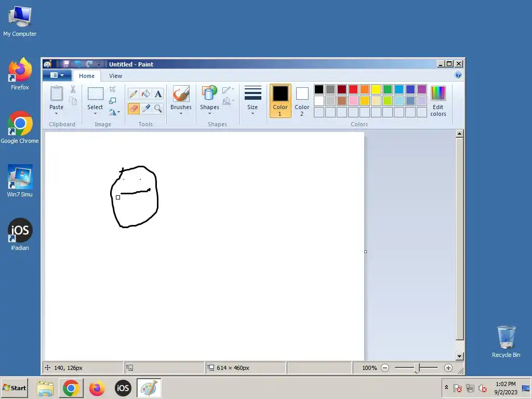Viewport: 532px width, 399px height.
Task: Switch to the Home tab
Action: pos(87,76)
